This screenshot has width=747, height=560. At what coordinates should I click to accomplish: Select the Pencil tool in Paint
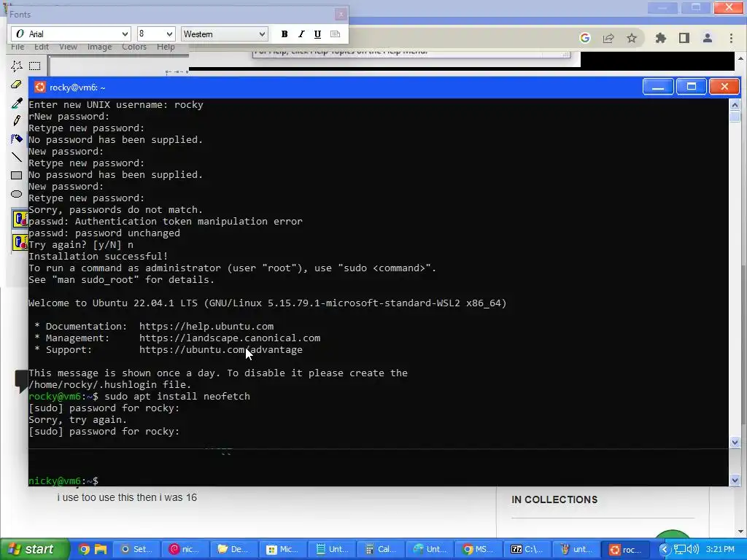click(x=17, y=120)
